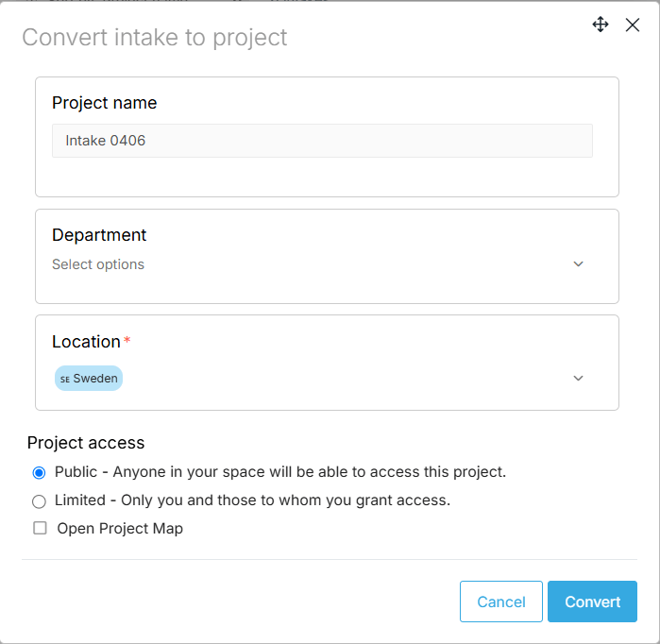Click the 'Project name' field label
The width and height of the screenshot is (660, 644).
[104, 103]
